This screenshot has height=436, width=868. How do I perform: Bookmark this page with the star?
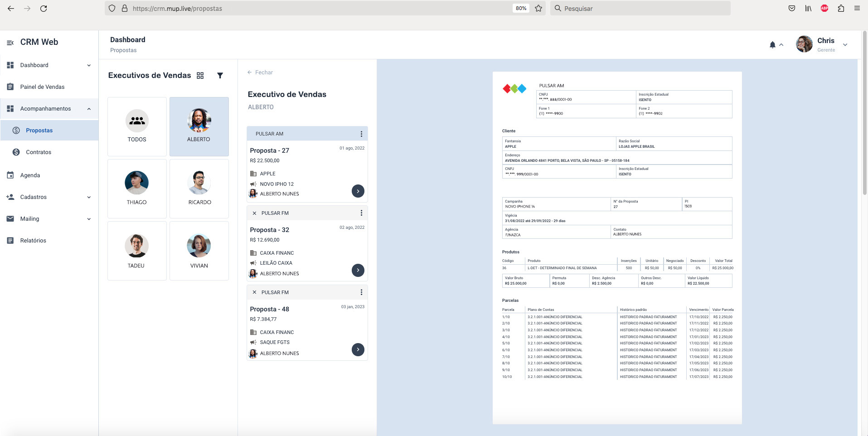pyautogui.click(x=538, y=9)
